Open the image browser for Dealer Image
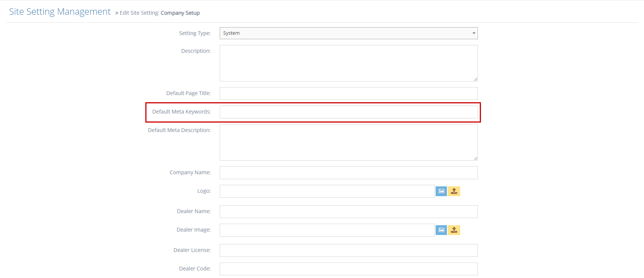 click(441, 230)
